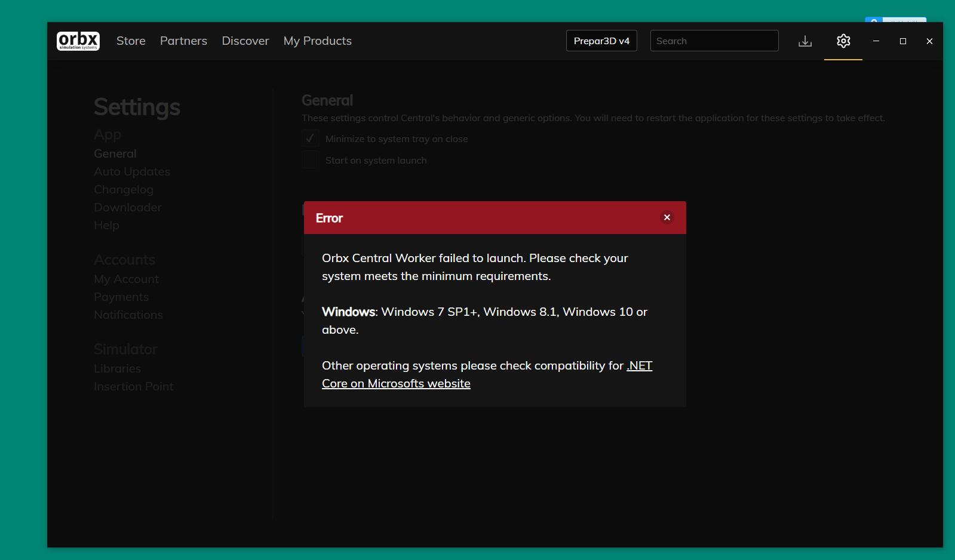The height and width of the screenshot is (560, 955).
Task: Enable Start on system launch checkbox
Action: coord(310,160)
